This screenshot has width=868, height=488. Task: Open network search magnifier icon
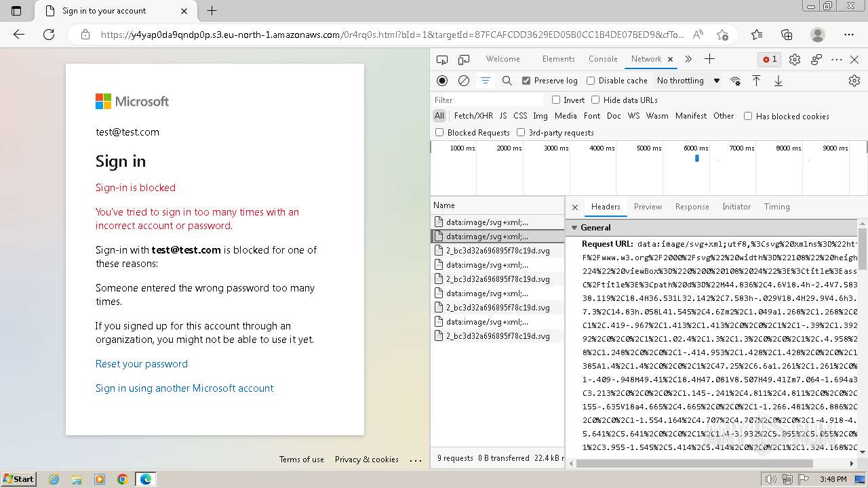[507, 81]
